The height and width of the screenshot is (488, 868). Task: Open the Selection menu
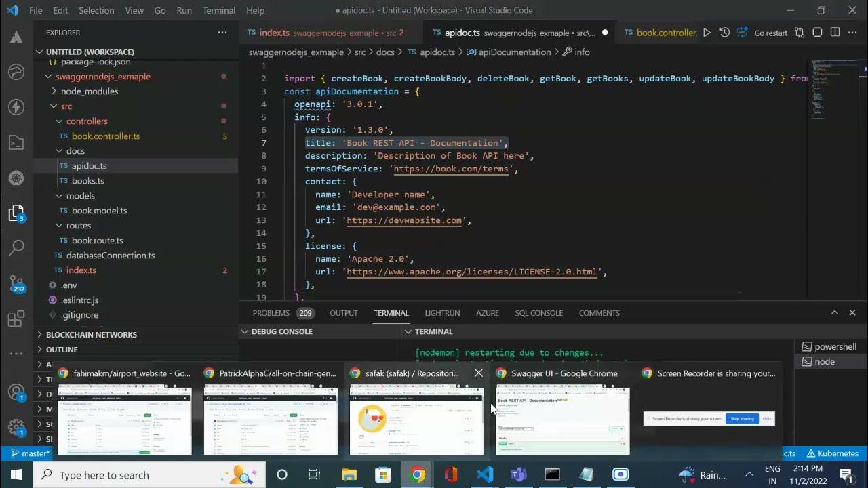(x=96, y=10)
